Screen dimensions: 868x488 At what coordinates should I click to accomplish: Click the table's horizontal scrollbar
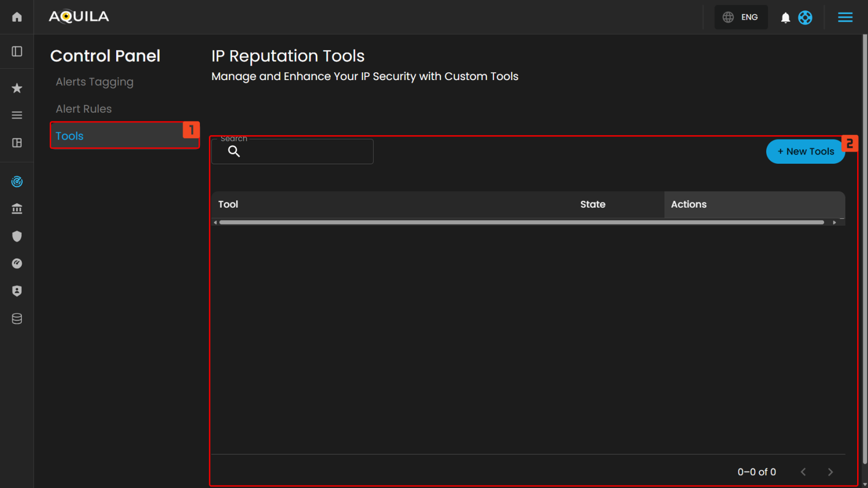pos(521,223)
